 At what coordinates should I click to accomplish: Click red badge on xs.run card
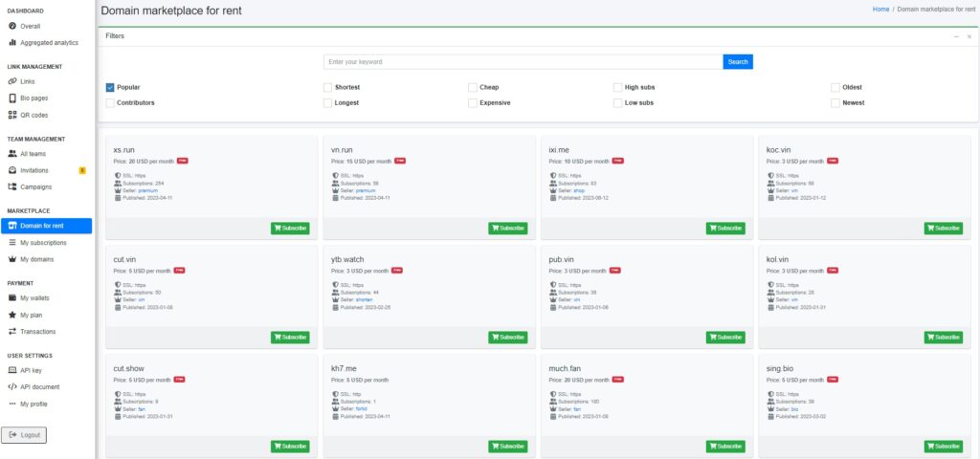coord(183,161)
